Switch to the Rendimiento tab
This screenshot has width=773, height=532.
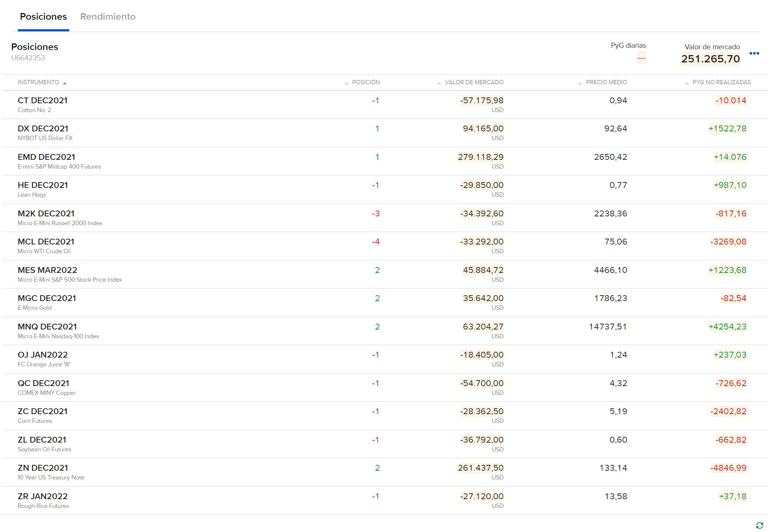108,17
